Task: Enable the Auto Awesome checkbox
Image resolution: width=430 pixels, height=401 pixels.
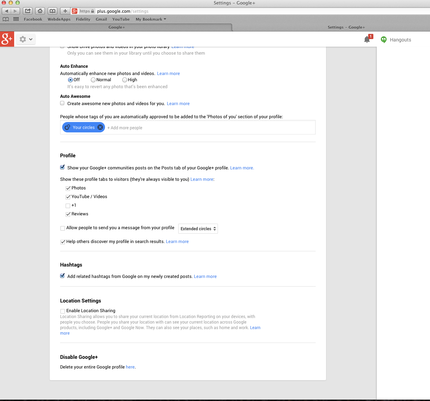Action: pos(62,103)
